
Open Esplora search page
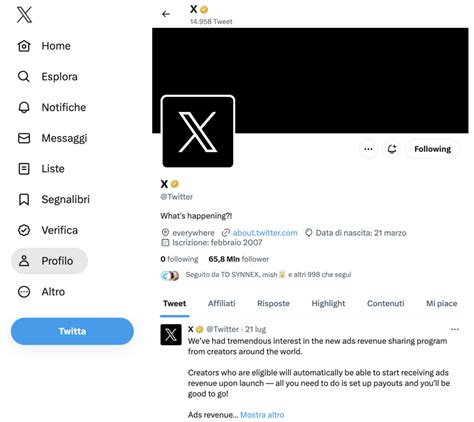(x=47, y=77)
